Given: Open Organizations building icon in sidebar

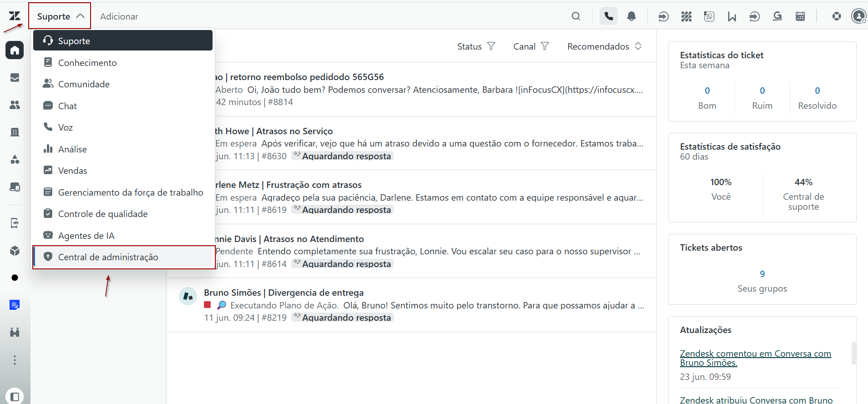Looking at the screenshot, I should 15,132.
